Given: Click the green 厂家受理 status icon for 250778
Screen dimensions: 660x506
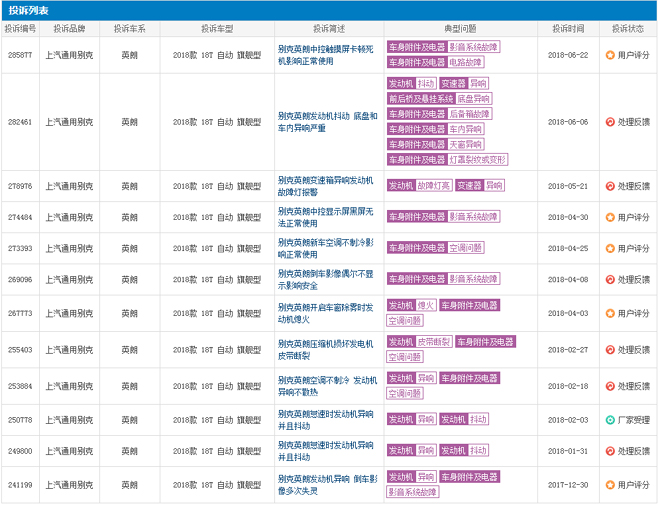Looking at the screenshot, I should [610, 420].
